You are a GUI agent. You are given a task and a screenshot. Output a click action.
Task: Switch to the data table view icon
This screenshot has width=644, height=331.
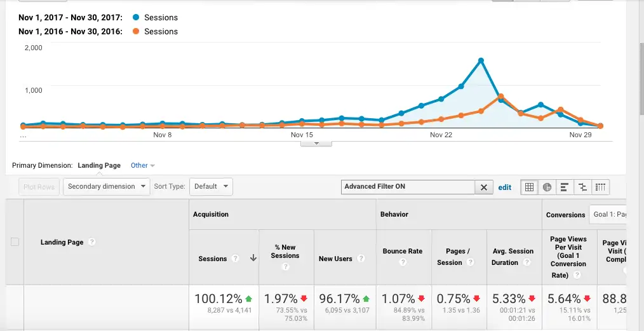click(x=530, y=187)
